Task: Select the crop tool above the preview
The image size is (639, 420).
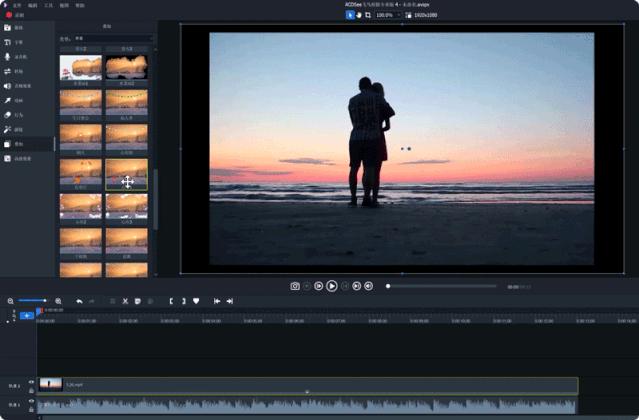Action: pos(368,15)
